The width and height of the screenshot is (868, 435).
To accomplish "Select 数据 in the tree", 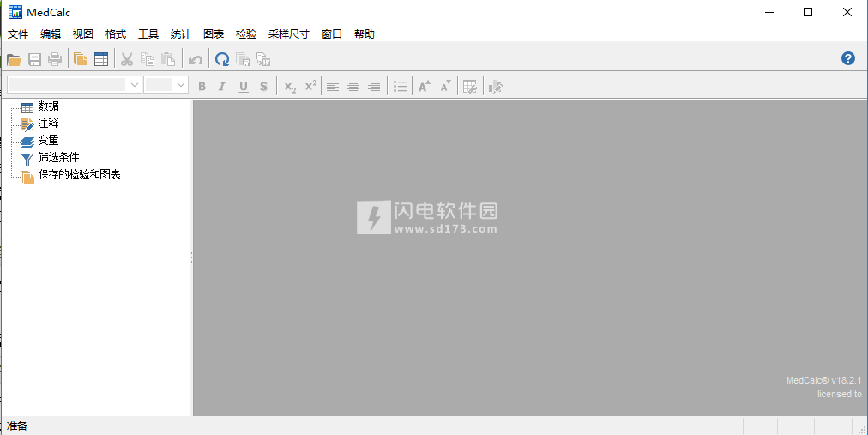I will click(x=49, y=106).
